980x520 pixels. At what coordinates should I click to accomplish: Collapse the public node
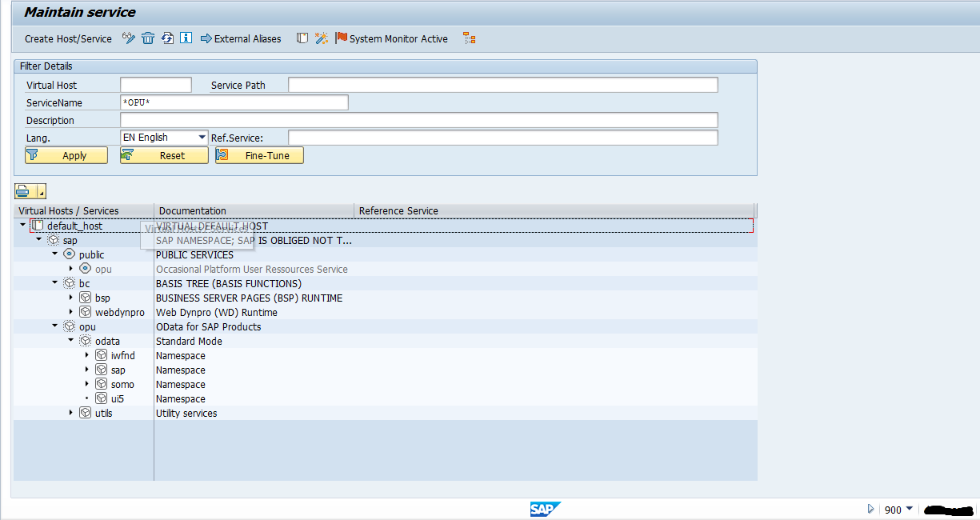pyautogui.click(x=55, y=254)
